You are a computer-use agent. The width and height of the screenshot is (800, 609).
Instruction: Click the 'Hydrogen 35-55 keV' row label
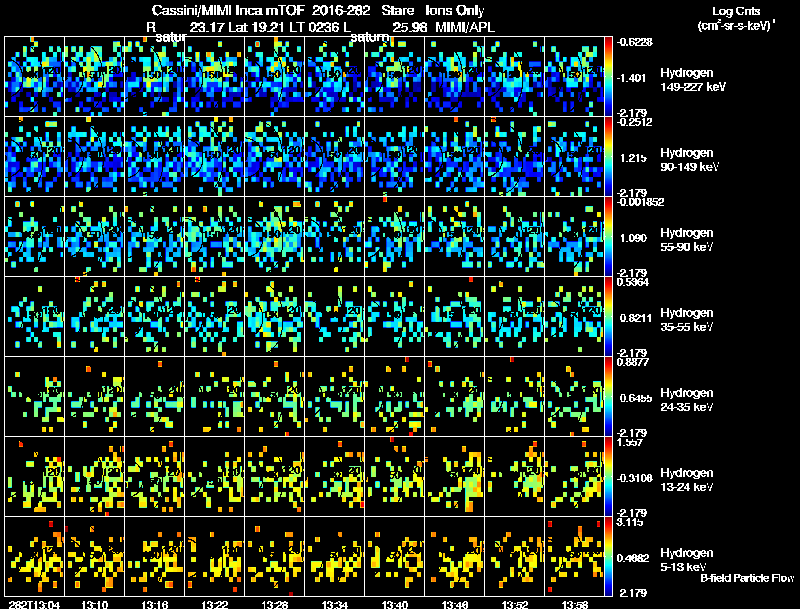click(687, 320)
